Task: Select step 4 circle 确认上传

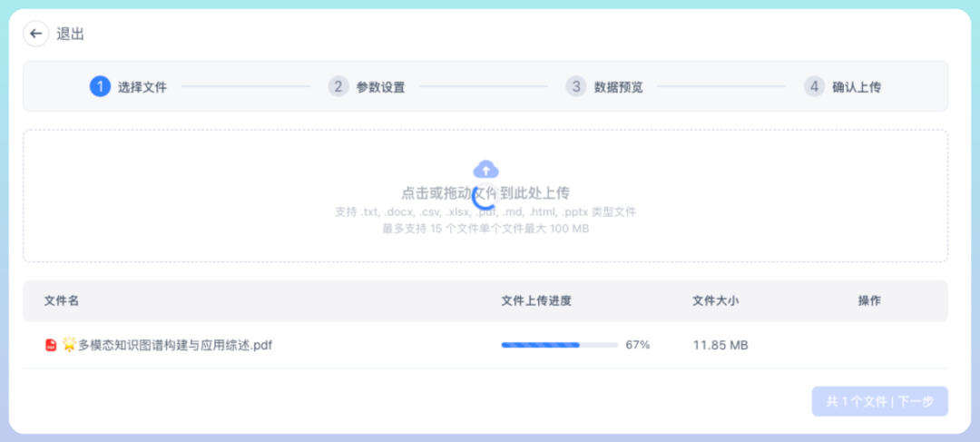Action: point(814,86)
